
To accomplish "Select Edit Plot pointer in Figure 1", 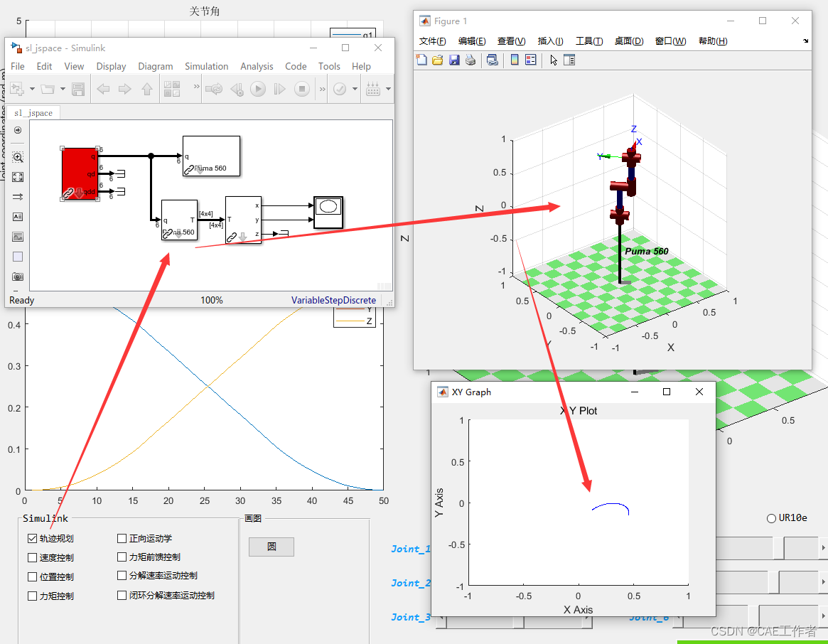I will coord(554,60).
